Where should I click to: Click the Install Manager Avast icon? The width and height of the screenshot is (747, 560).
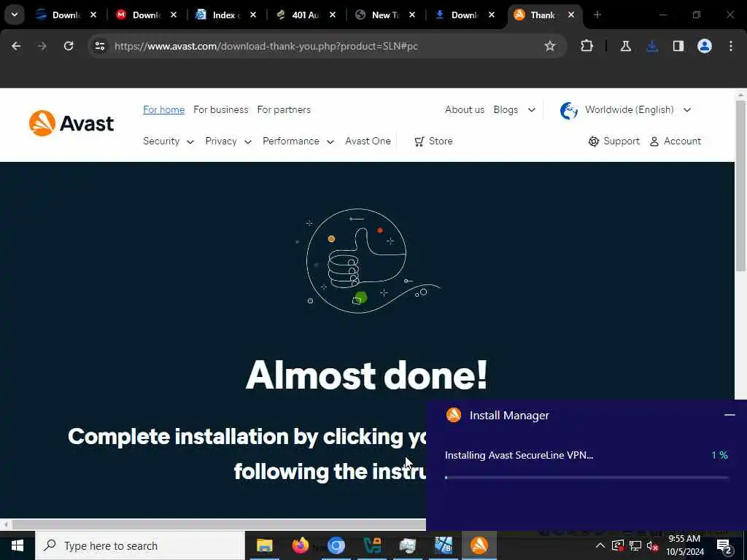(454, 415)
